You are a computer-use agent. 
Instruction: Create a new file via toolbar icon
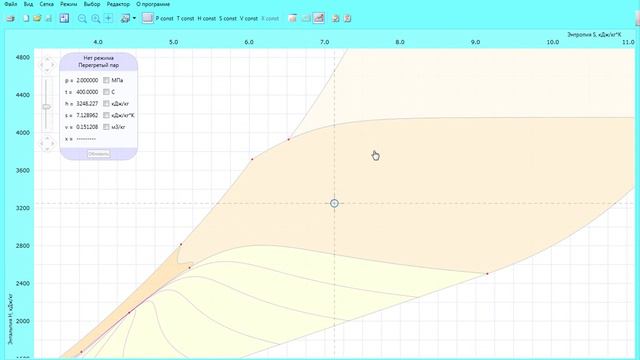(x=26, y=18)
